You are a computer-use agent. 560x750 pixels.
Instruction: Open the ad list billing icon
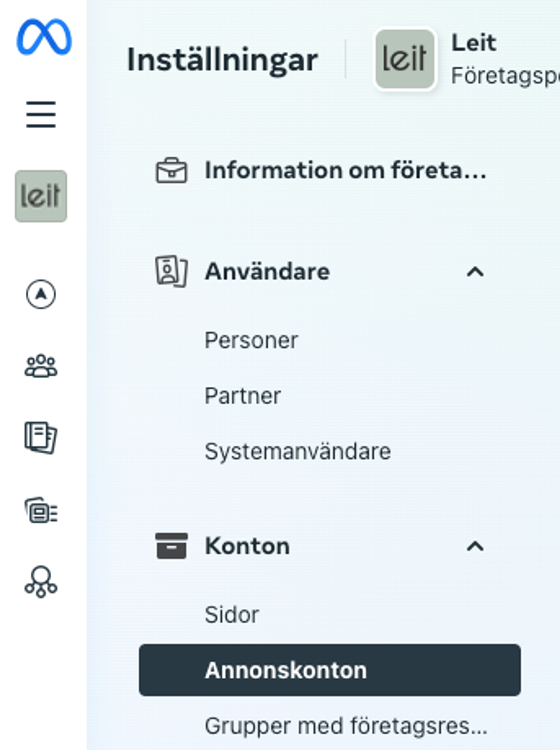[41, 511]
